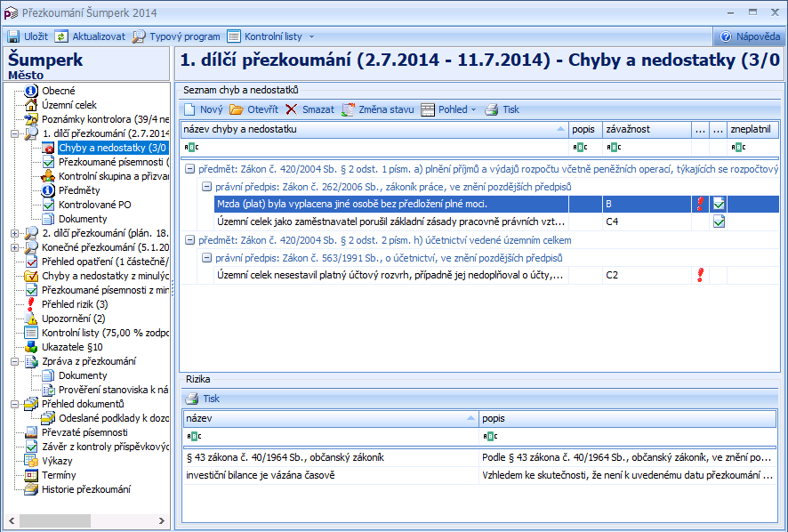Image resolution: width=788 pixels, height=532 pixels.
Task: Open Nápověda help icon
Action: click(x=726, y=36)
